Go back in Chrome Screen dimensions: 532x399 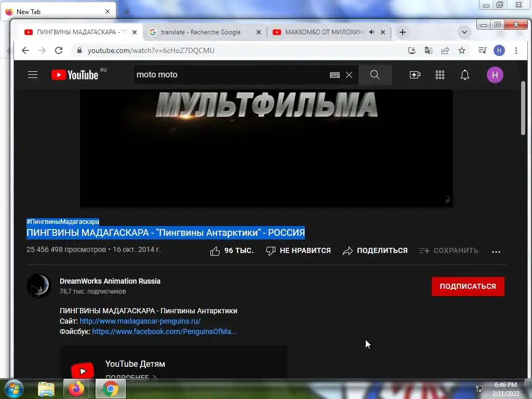click(x=25, y=50)
